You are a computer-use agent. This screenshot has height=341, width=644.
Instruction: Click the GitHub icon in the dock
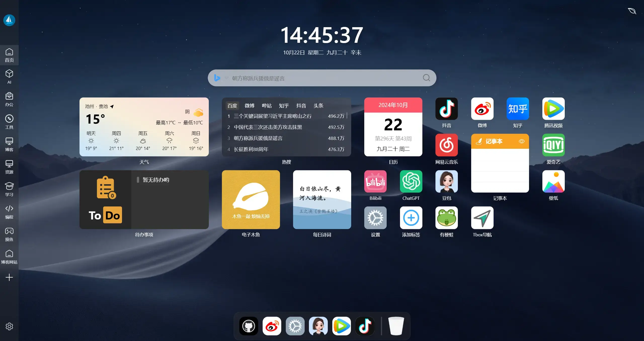pyautogui.click(x=249, y=326)
